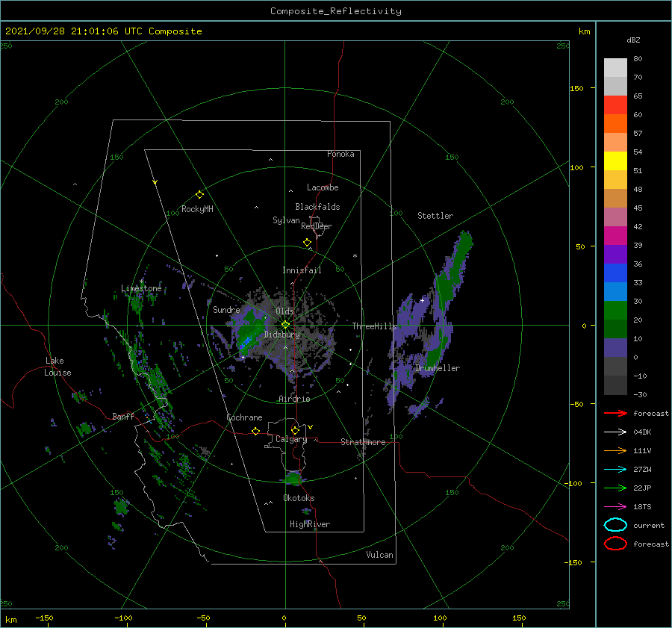Click the yellow diamond marker below Cochrane

[255, 431]
